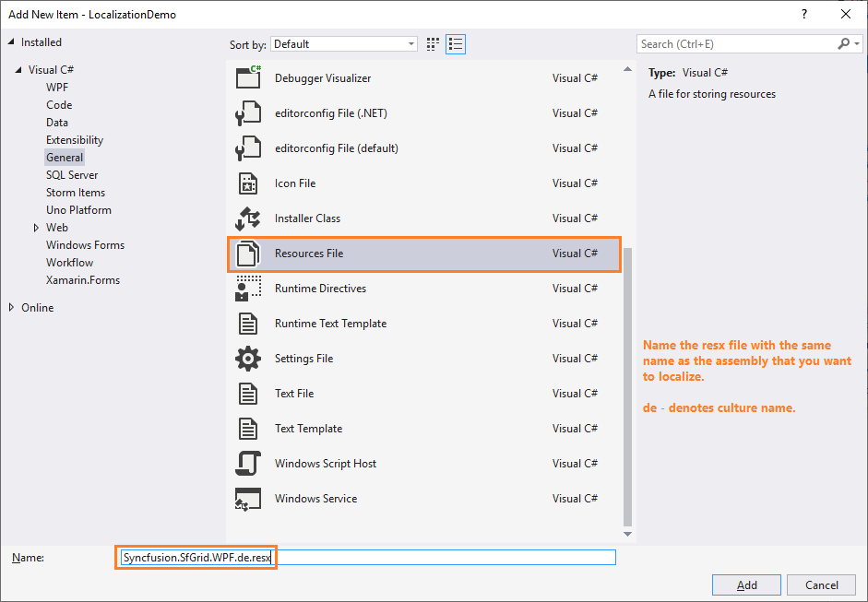
Task: Open the Sort by Default dropdown
Action: pos(344,44)
